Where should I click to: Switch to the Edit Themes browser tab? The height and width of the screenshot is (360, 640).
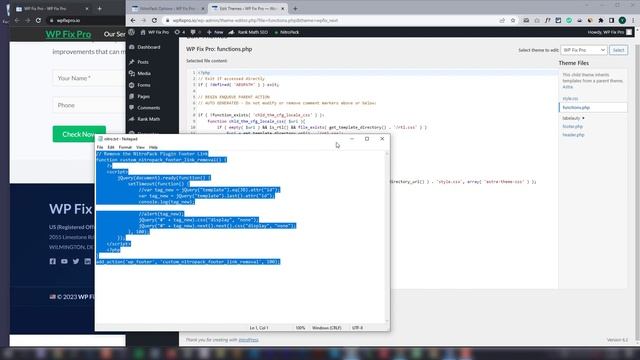coord(248,9)
